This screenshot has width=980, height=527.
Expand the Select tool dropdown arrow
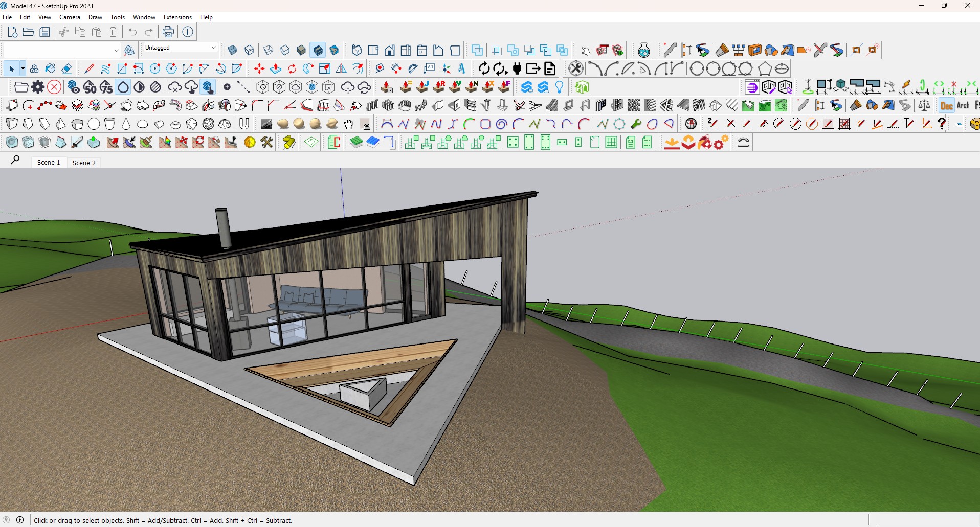(23, 68)
